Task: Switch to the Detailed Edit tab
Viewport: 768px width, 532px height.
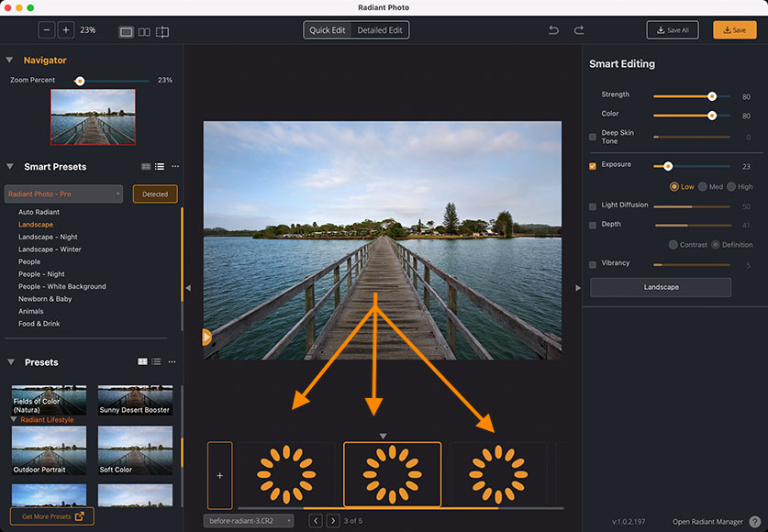Action: point(379,29)
